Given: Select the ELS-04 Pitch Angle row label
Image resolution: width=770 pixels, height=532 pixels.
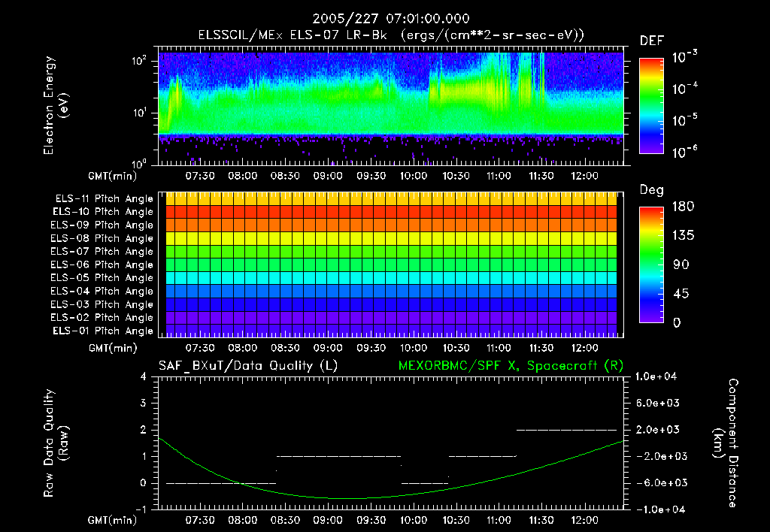Looking at the screenshot, I should (x=102, y=291).
